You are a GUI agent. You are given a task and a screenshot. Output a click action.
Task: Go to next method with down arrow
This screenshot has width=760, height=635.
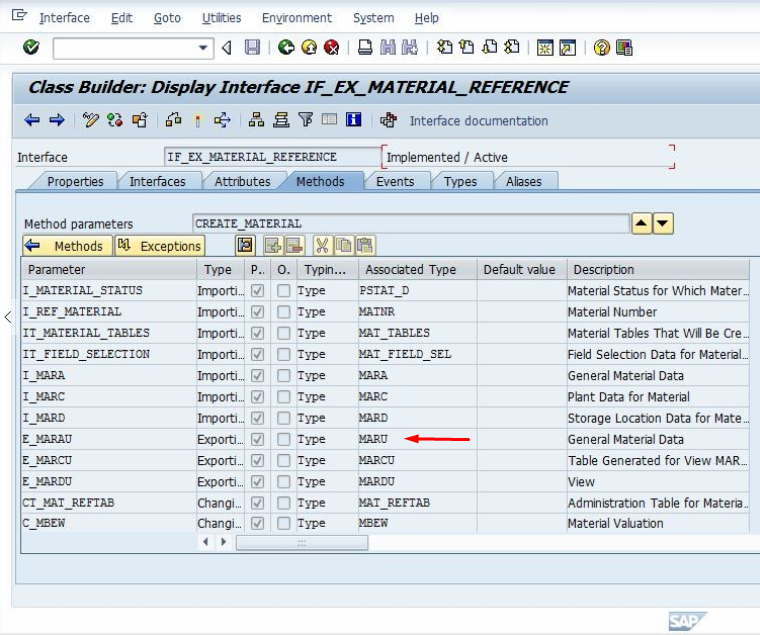pos(663,223)
